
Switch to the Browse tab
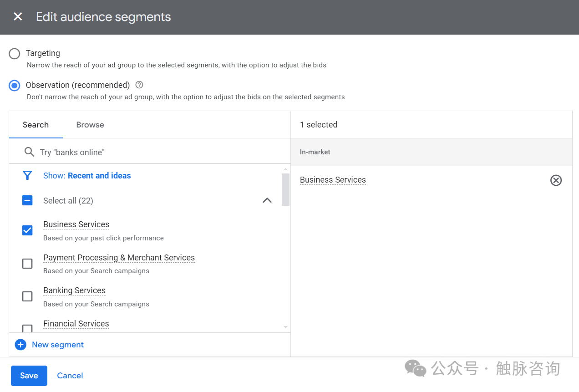[x=90, y=125]
